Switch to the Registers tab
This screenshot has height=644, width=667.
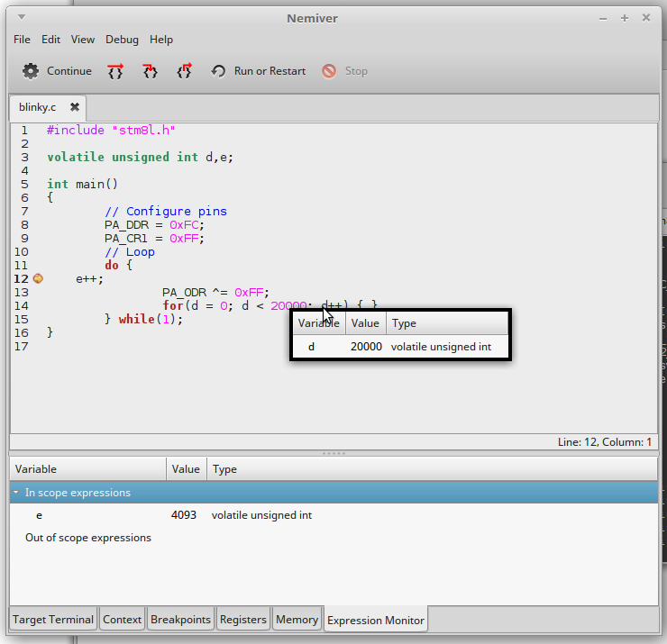[x=242, y=620]
